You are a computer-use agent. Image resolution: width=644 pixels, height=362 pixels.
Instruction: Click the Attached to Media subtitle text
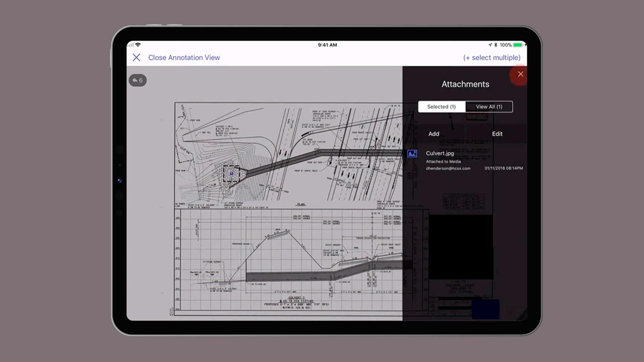click(x=443, y=162)
